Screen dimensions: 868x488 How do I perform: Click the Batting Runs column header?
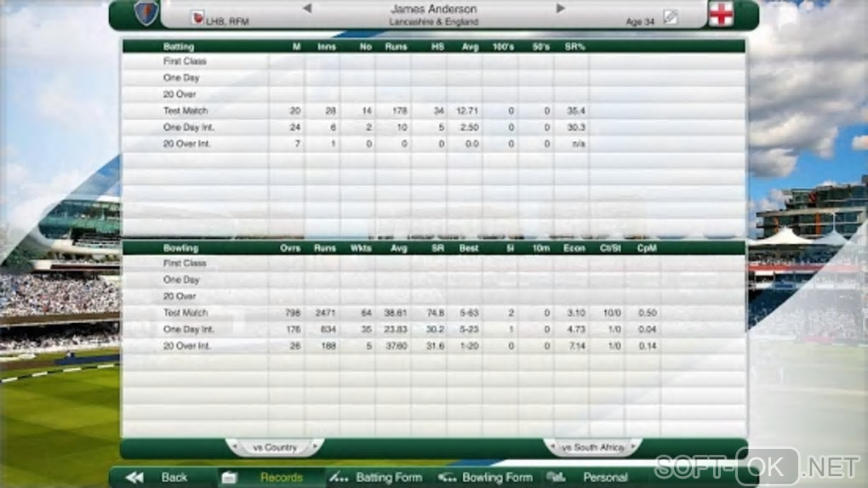point(396,47)
